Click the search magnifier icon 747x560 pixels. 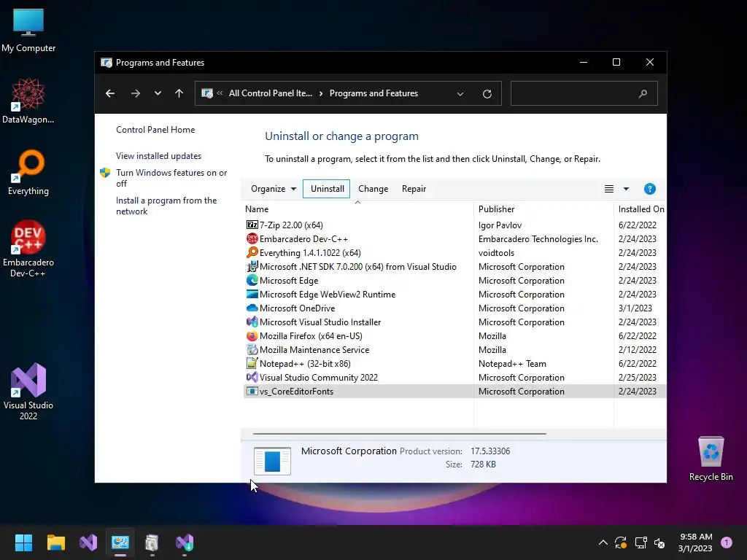[643, 94]
